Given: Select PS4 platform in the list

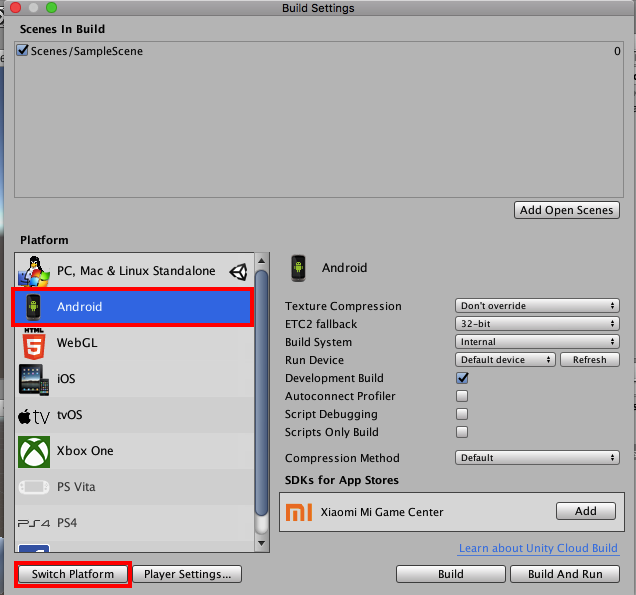Looking at the screenshot, I should pos(134,523).
